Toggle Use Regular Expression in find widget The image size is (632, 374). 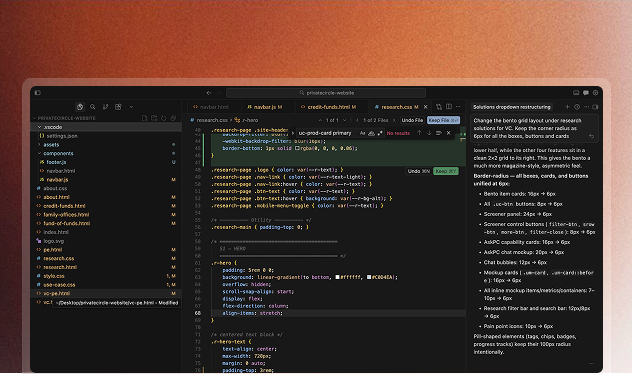point(380,133)
